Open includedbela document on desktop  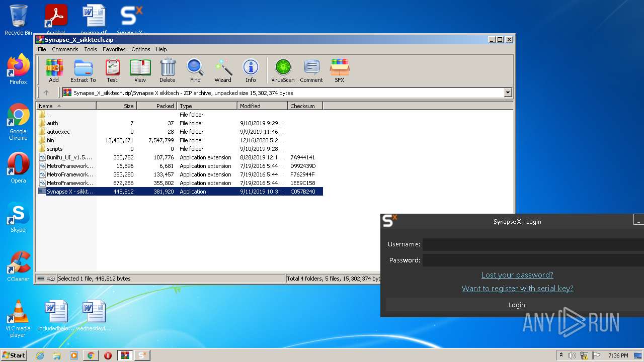tap(56, 316)
